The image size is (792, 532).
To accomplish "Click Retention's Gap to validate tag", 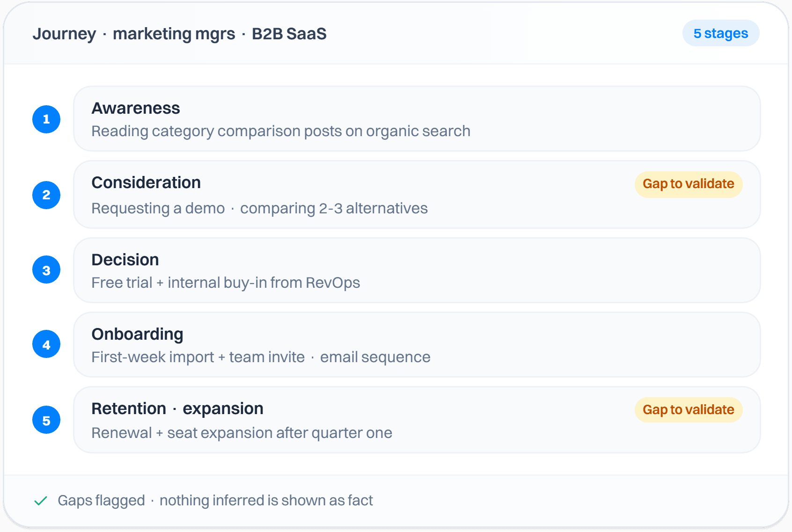I will [689, 410].
